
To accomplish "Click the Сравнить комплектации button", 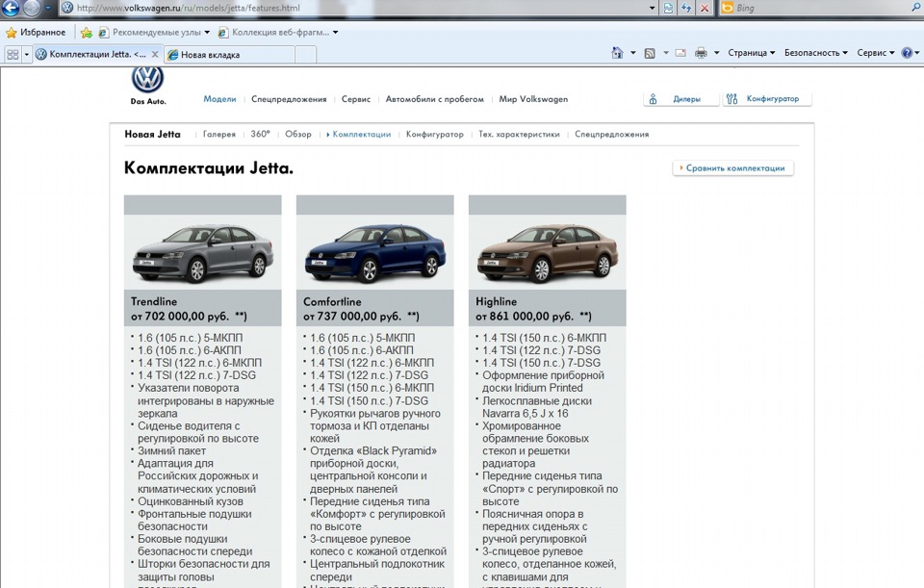I will [x=733, y=168].
